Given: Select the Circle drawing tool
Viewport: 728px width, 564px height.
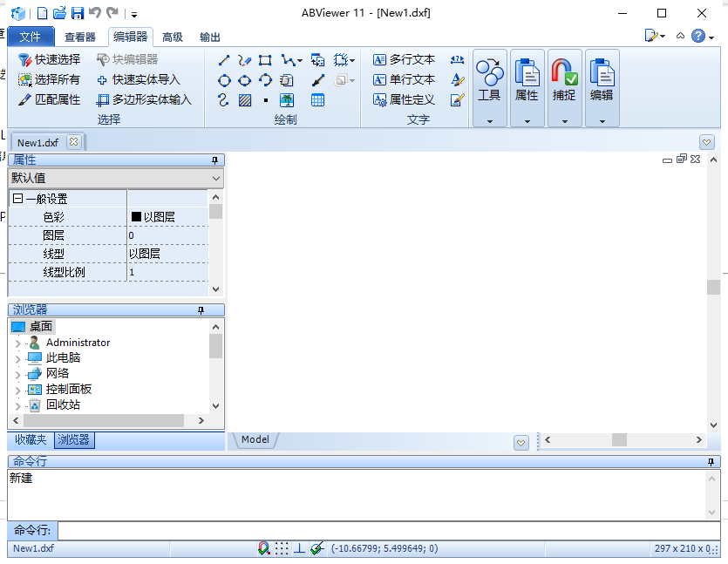Looking at the screenshot, I should click(x=224, y=80).
